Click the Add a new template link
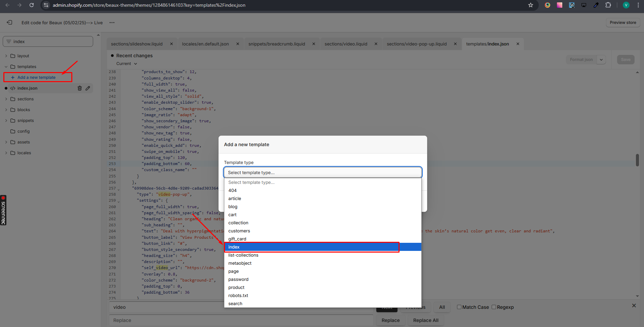644x327 pixels. 36,77
